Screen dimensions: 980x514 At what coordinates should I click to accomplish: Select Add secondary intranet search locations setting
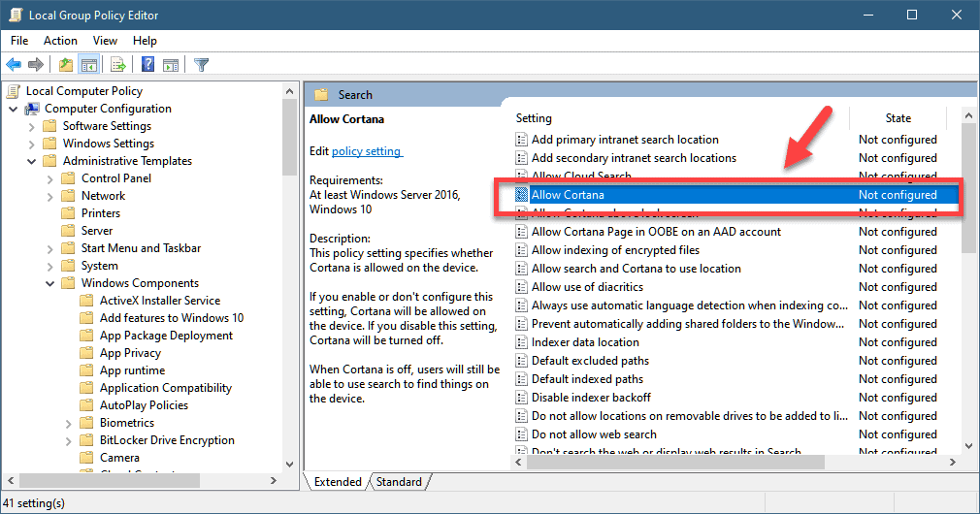point(634,158)
